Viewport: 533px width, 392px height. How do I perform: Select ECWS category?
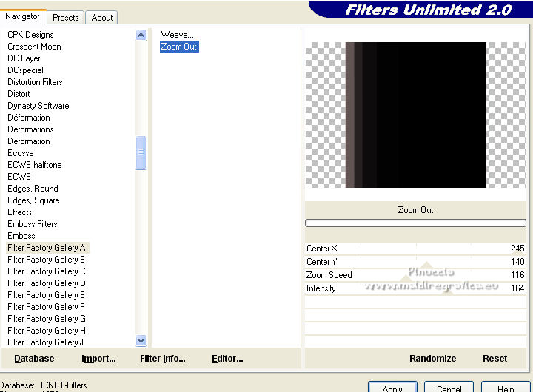click(19, 177)
